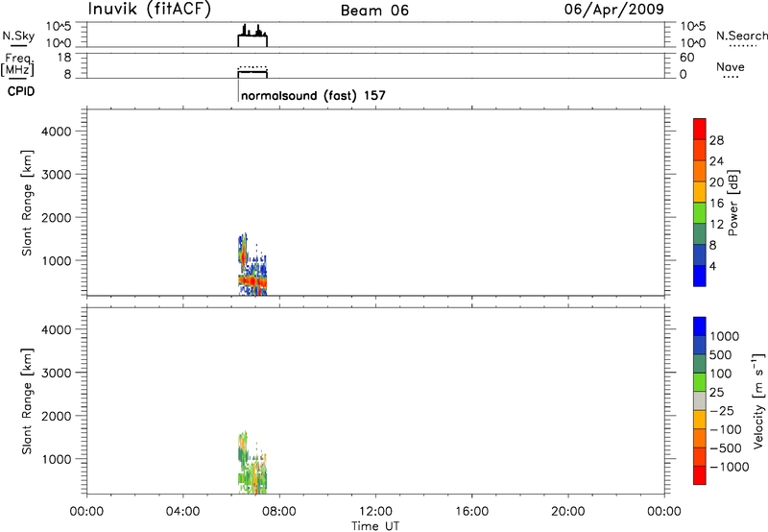Image resolution: width=768 pixels, height=532 pixels.
Task: Click the 'Power [dB]' colorbar title
Action: (733, 203)
